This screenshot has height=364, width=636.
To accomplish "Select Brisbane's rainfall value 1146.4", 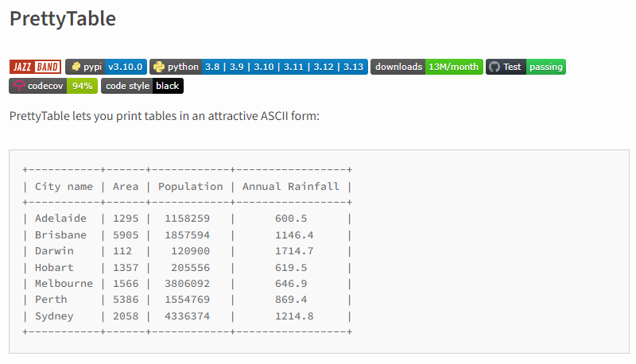I will point(294,235).
